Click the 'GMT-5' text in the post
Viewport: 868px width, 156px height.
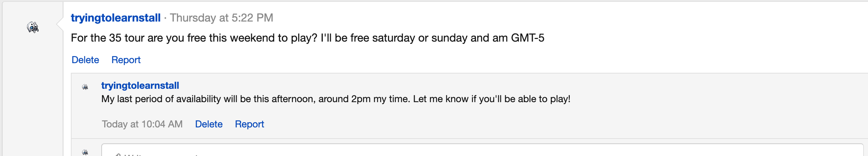pos(528,38)
